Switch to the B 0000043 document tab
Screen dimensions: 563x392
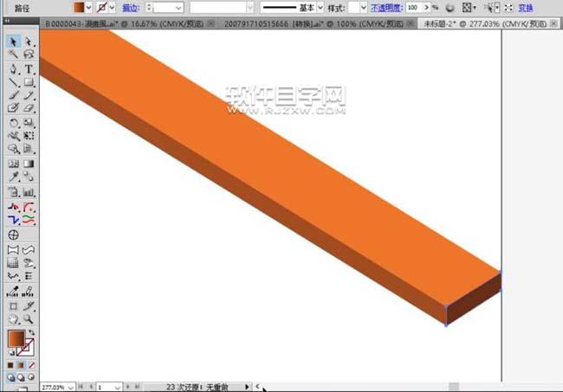pos(124,24)
